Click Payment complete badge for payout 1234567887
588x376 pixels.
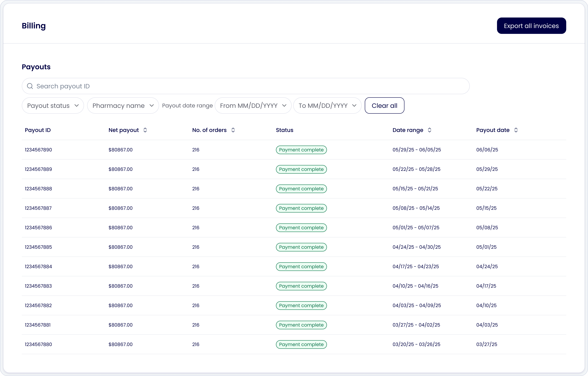301,208
